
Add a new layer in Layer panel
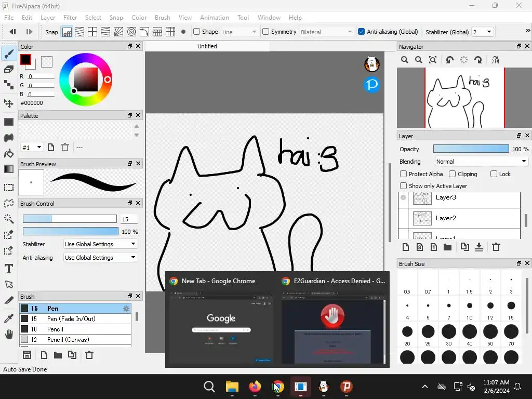406,247
